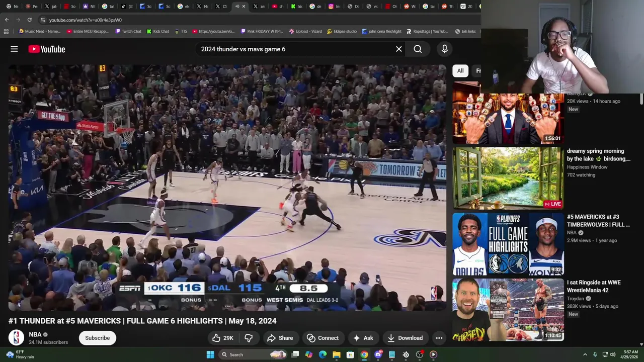Open dreamy spring morning live stream title
The width and height of the screenshot is (644, 362).
tap(599, 155)
